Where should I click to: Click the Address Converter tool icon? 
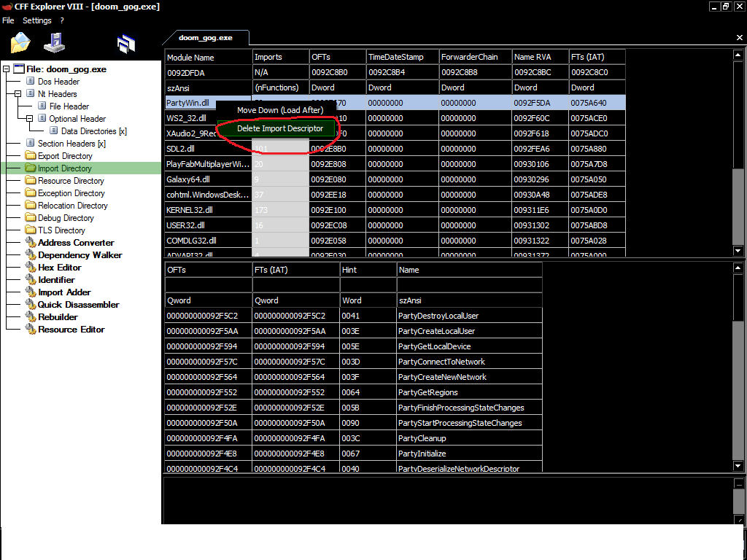pos(31,242)
